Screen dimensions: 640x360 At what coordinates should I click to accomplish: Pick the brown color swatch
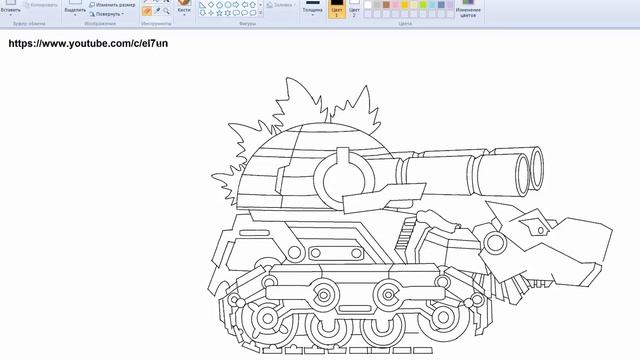[x=386, y=5]
